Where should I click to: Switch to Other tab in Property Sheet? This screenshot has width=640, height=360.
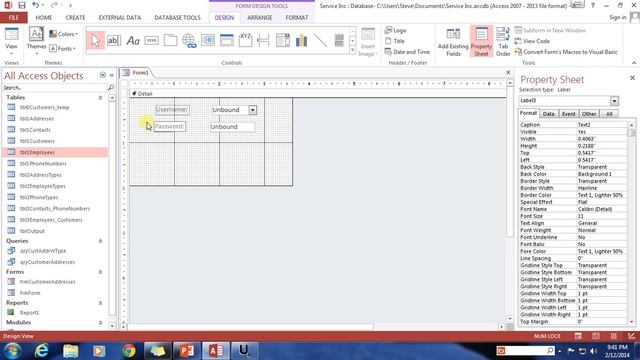589,114
